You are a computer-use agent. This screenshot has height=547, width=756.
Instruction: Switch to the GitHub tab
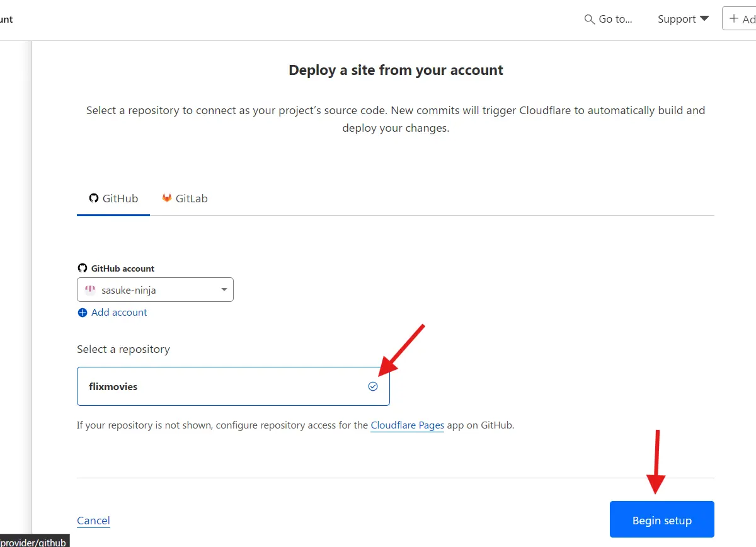113,199
